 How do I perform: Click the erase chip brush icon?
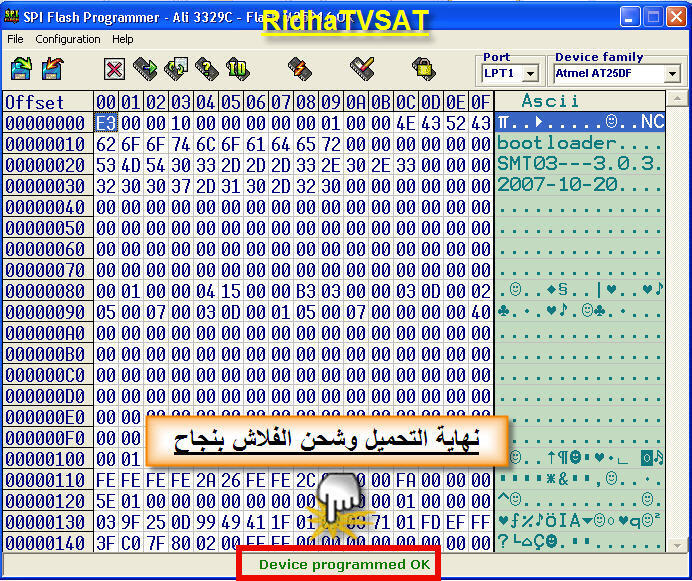[361, 68]
